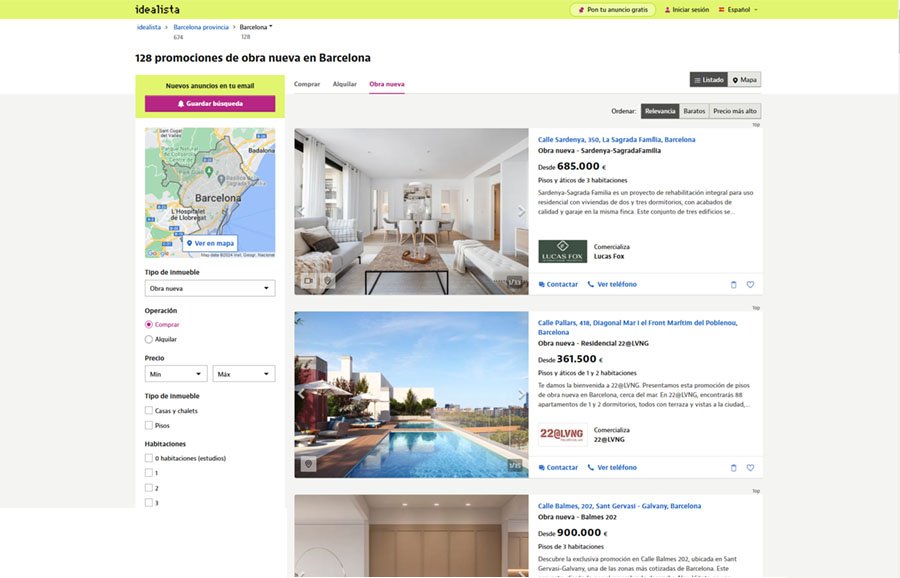The height and width of the screenshot is (578, 900).
Task: Discard the Sardenya listing with trash icon
Action: pos(734,285)
